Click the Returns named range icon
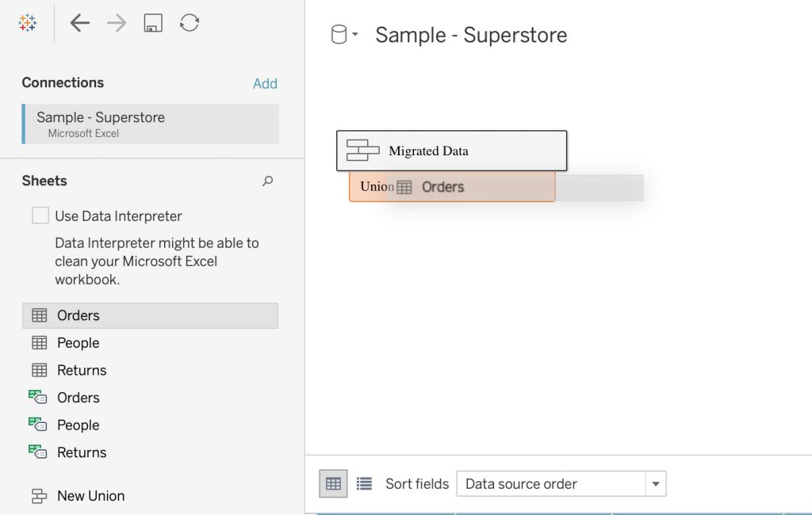 coord(38,452)
